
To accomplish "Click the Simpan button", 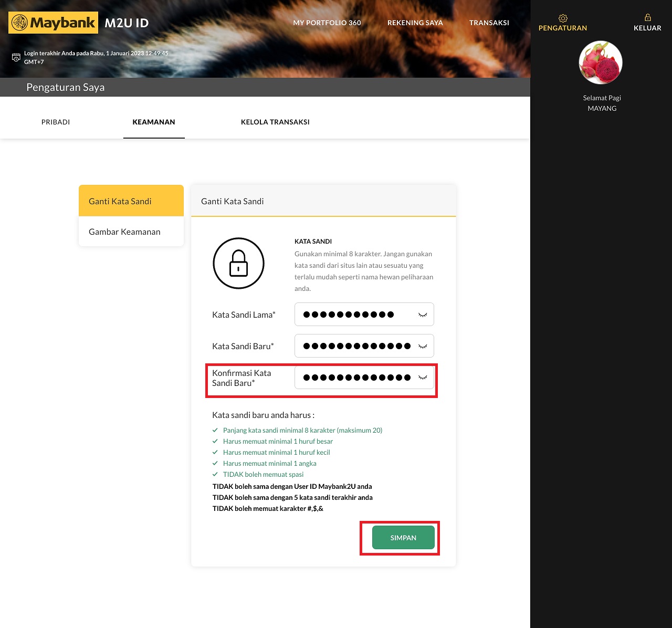I will [403, 538].
